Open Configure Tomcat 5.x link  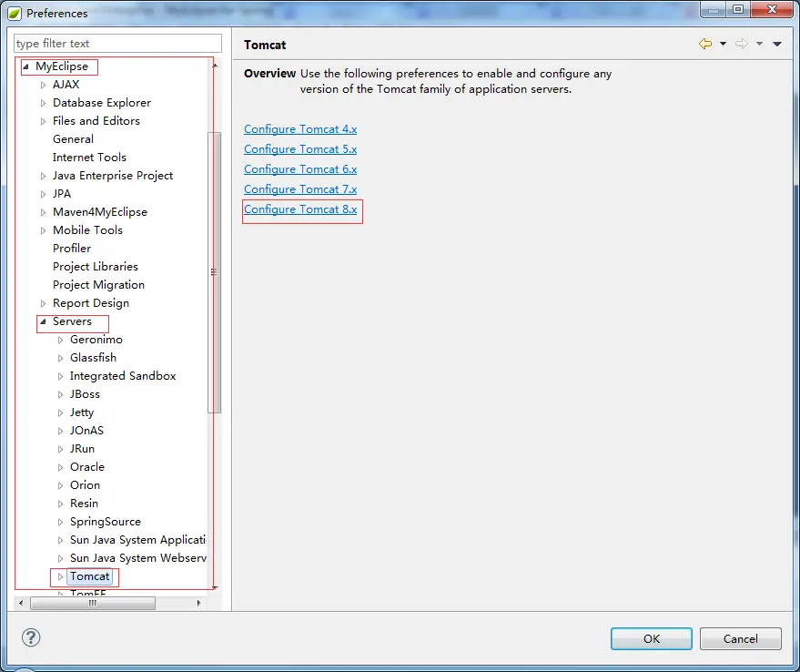pos(300,149)
